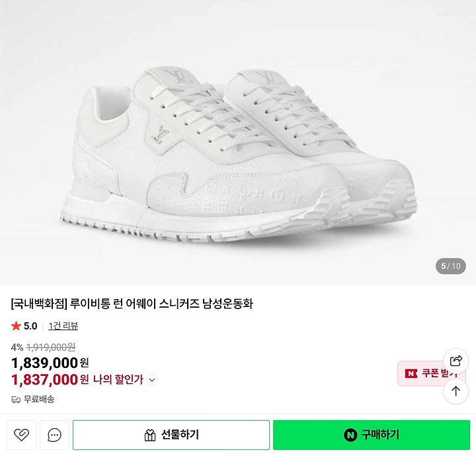Image resolution: width=476 pixels, height=452 pixels.
Task: Open the 1건 리뷰 review link
Action: [63, 326]
